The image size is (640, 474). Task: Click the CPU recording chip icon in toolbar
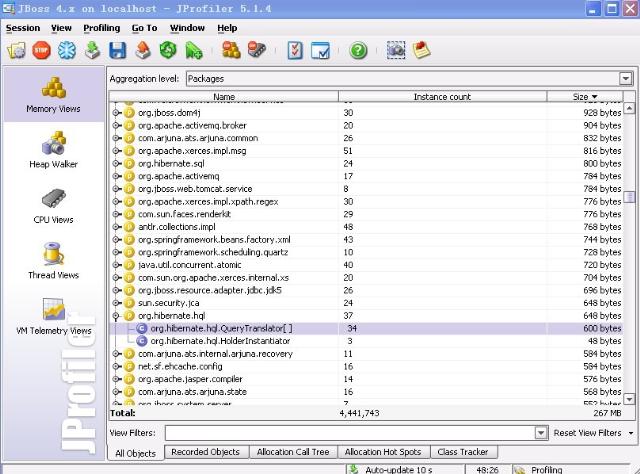click(257, 51)
